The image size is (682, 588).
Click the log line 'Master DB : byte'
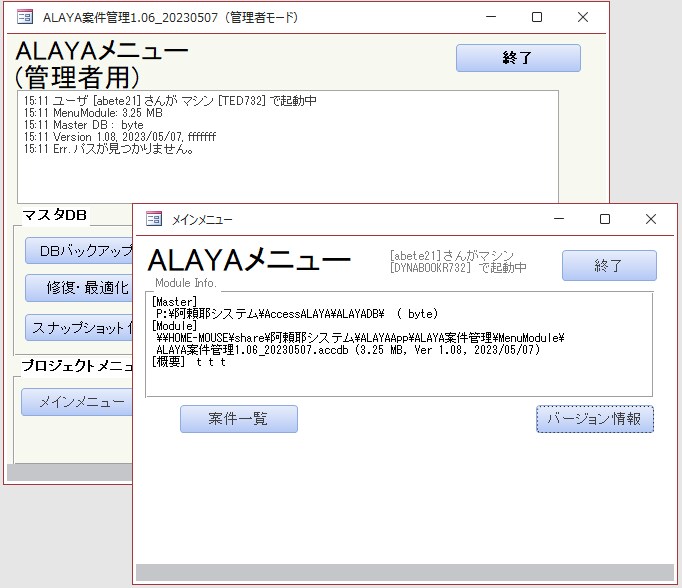coord(84,125)
